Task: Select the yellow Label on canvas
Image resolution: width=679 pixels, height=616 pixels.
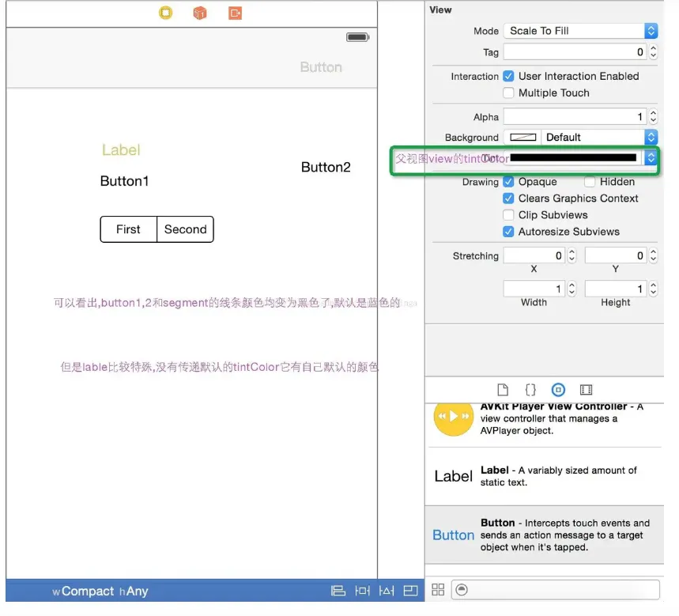Action: pos(121,150)
